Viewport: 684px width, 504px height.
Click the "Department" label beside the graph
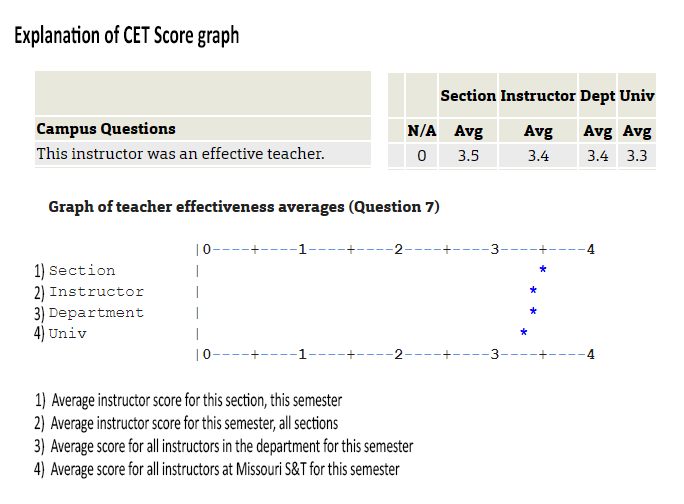[x=96, y=313]
